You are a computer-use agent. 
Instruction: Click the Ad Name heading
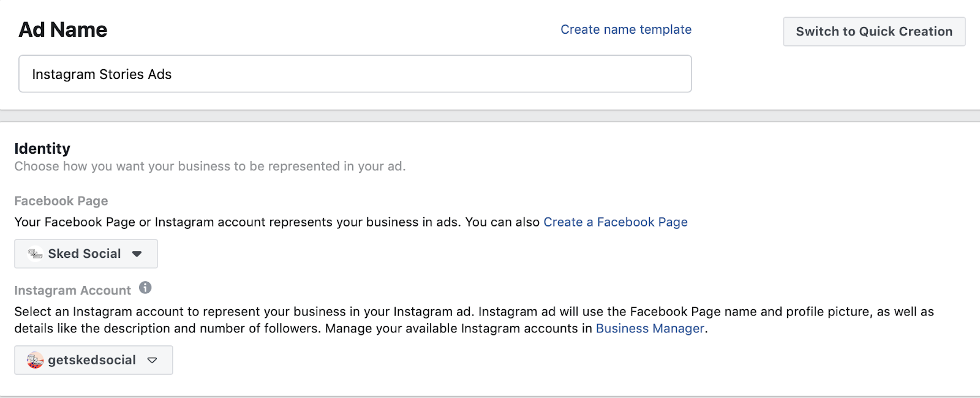click(63, 29)
